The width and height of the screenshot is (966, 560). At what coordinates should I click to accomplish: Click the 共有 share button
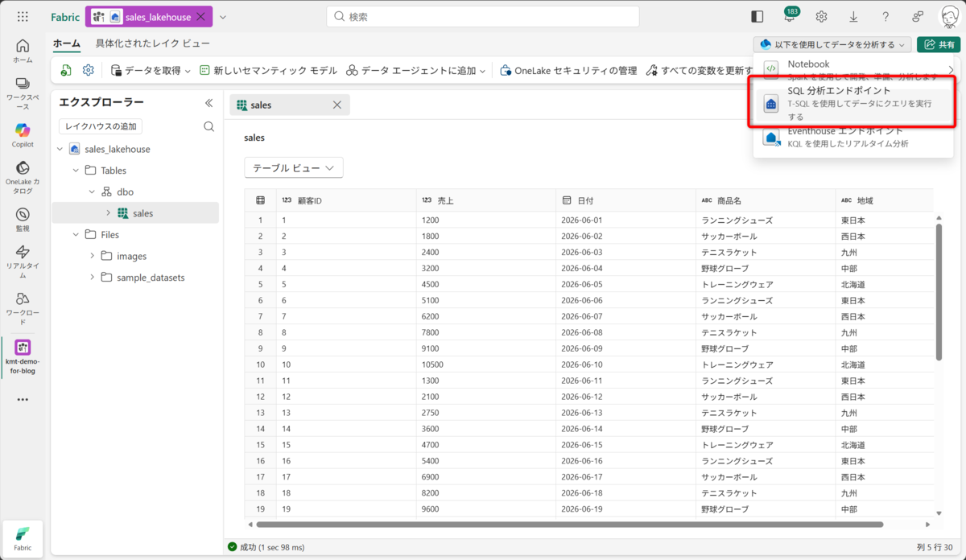(x=939, y=44)
